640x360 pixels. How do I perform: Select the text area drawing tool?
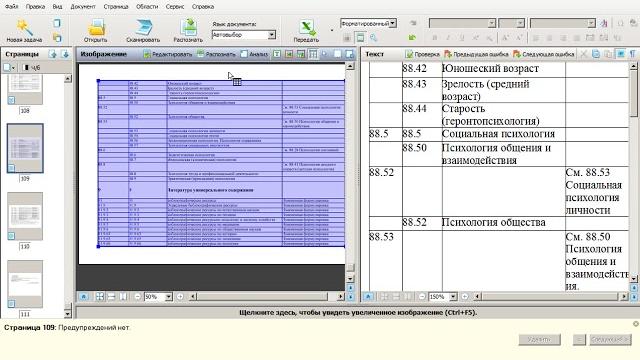click(x=277, y=54)
